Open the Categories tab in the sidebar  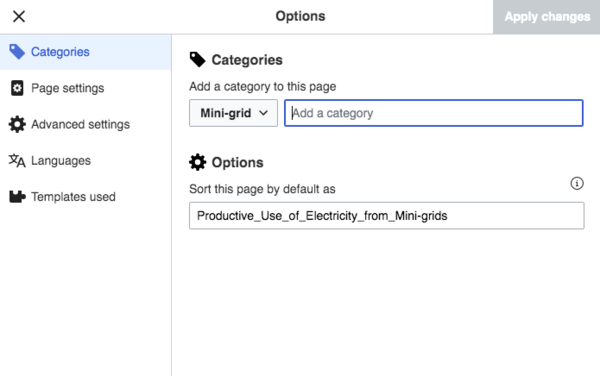pyautogui.click(x=86, y=52)
